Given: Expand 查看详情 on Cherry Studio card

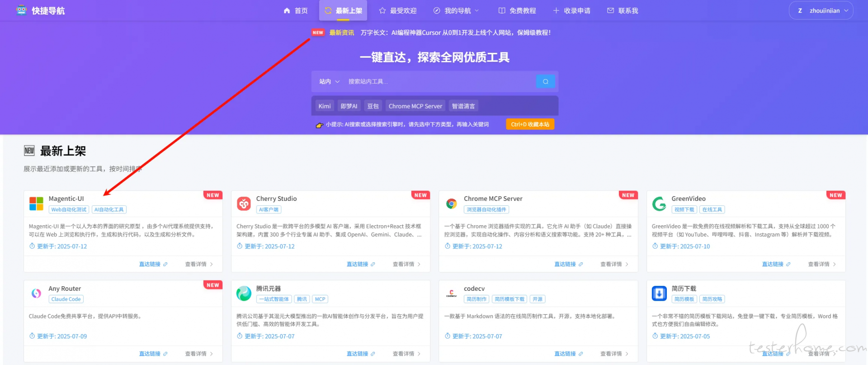Looking at the screenshot, I should click(406, 264).
